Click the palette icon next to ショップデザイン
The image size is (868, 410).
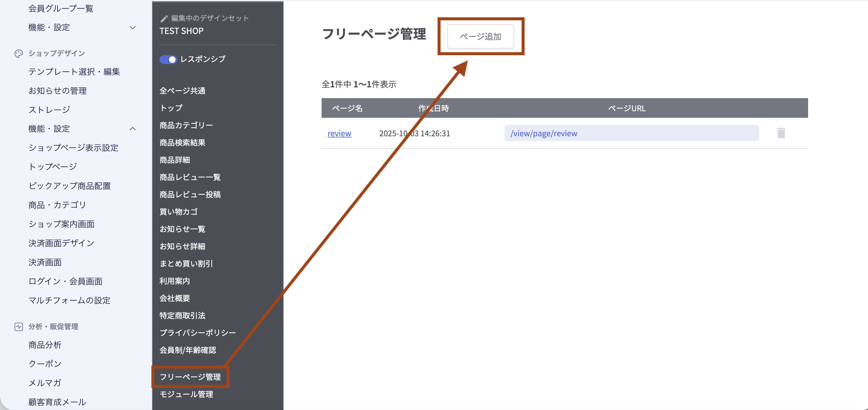click(x=19, y=54)
